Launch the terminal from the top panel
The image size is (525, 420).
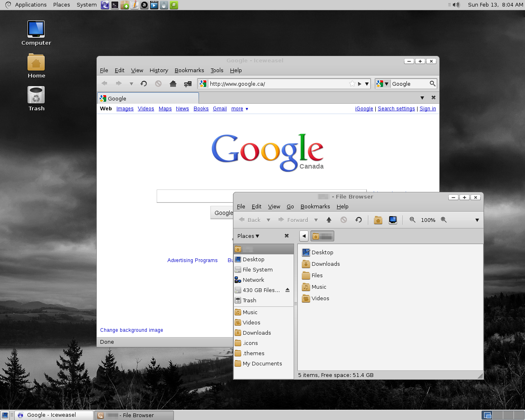(x=115, y=5)
